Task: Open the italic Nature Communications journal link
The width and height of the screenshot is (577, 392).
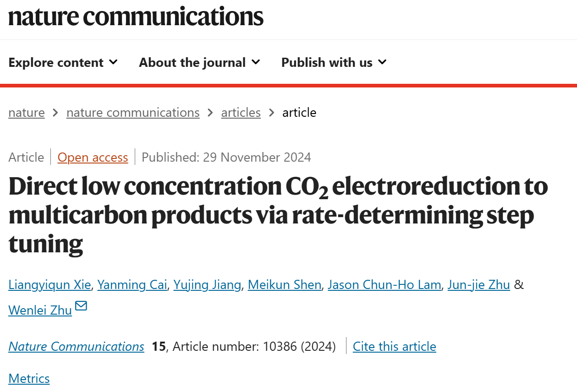Action: pyautogui.click(x=76, y=347)
